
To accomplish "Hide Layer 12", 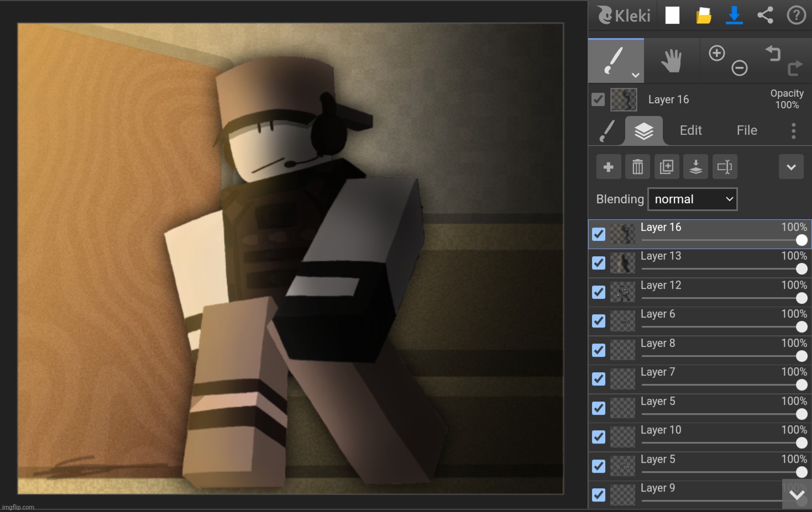I will [x=599, y=292].
